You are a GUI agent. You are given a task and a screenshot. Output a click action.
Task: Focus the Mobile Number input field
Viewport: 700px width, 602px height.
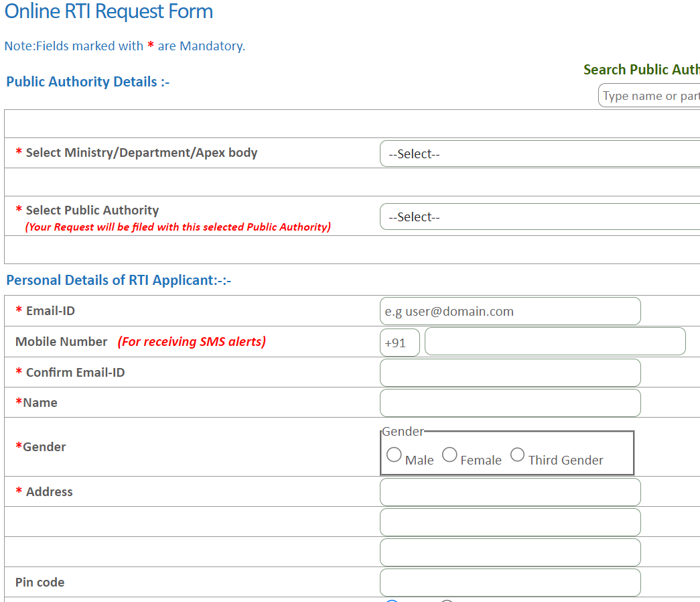click(x=555, y=341)
